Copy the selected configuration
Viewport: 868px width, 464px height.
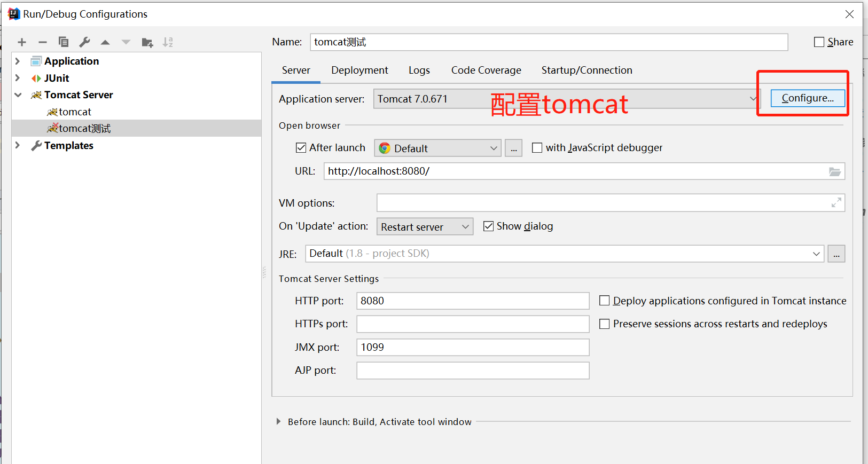64,42
